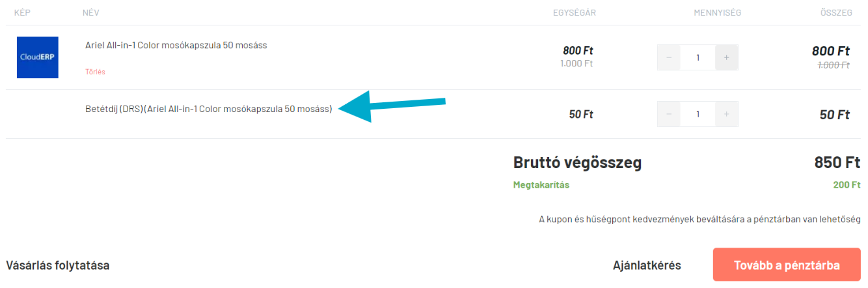This screenshot has height=288, width=868.
Task: Request a quote via Ajánlatkérés
Action: click(x=647, y=265)
